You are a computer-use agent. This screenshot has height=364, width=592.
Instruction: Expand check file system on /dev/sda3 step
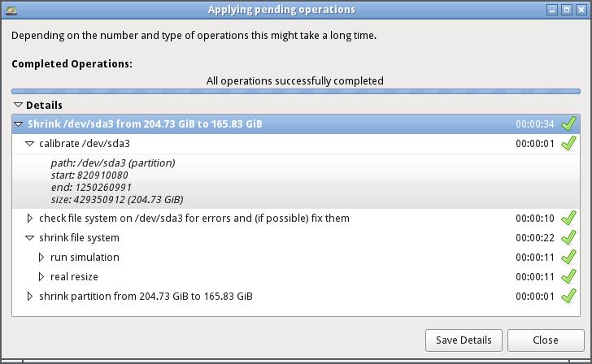[30, 219]
